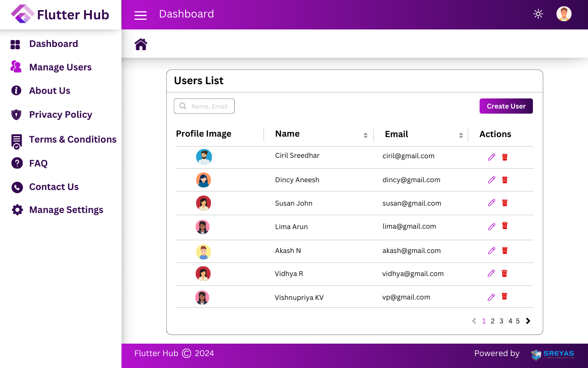Edit Ciril Sreedhar using pencil icon
Image resolution: width=588 pixels, height=368 pixels.
(x=492, y=157)
